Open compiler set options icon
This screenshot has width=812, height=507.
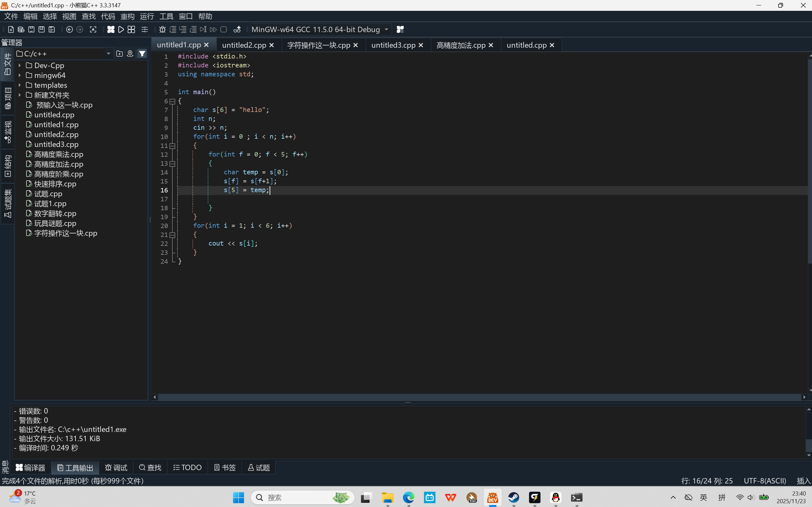tap(400, 30)
